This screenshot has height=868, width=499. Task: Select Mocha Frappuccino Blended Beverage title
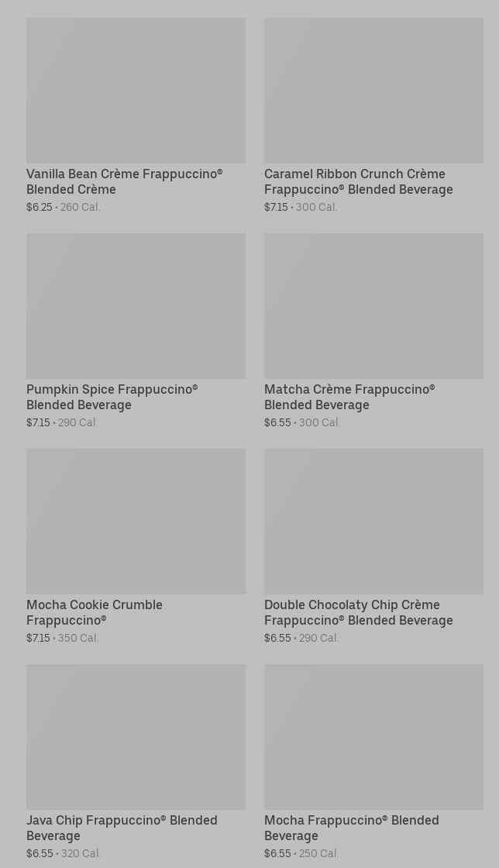[x=351, y=828]
